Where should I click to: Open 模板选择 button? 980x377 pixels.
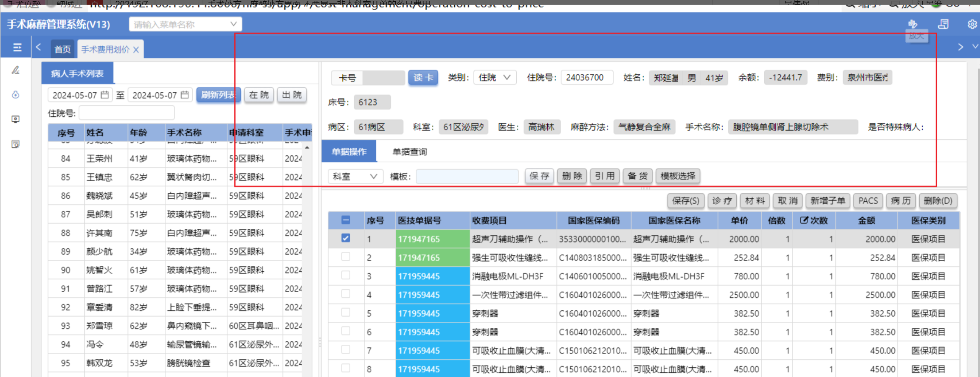[678, 176]
